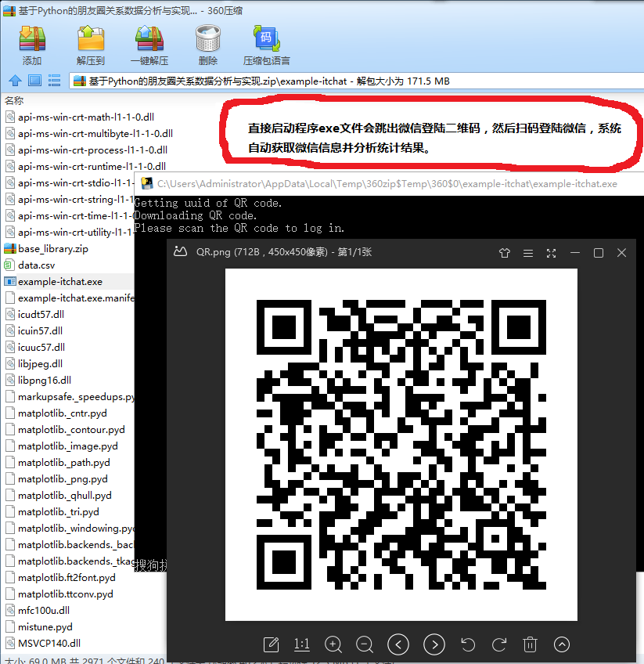
Task: Select example-itchat.exe in file list
Action: (60, 282)
